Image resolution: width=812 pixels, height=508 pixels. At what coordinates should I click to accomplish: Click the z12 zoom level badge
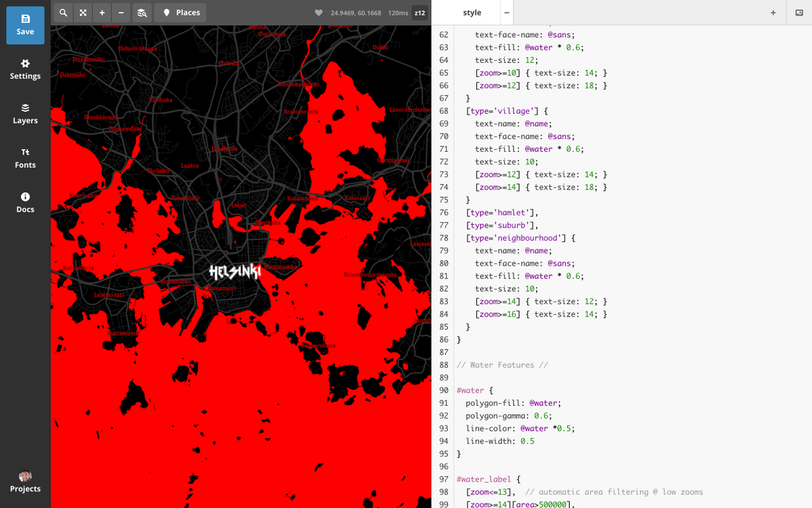(420, 13)
